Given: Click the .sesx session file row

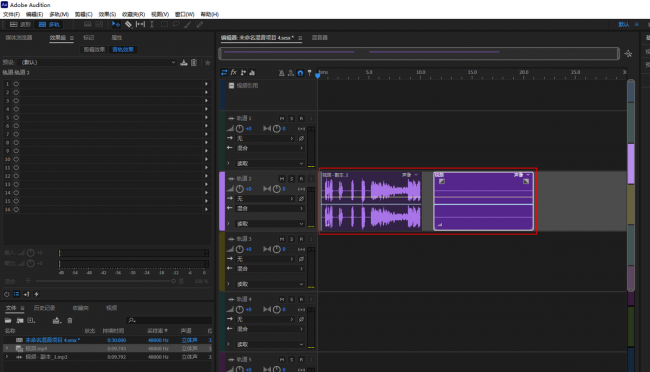Looking at the screenshot, I should pyautogui.click(x=107, y=340).
